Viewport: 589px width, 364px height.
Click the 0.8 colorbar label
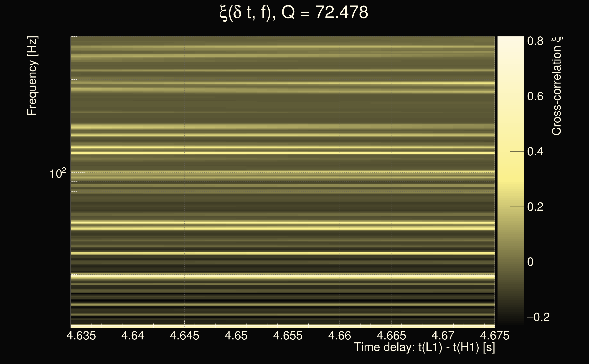[535, 41]
